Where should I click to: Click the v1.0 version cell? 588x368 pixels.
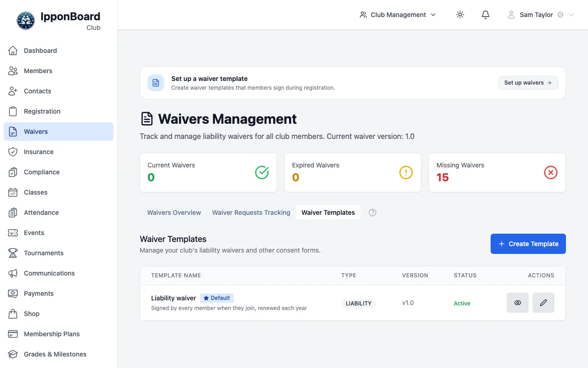tap(408, 303)
